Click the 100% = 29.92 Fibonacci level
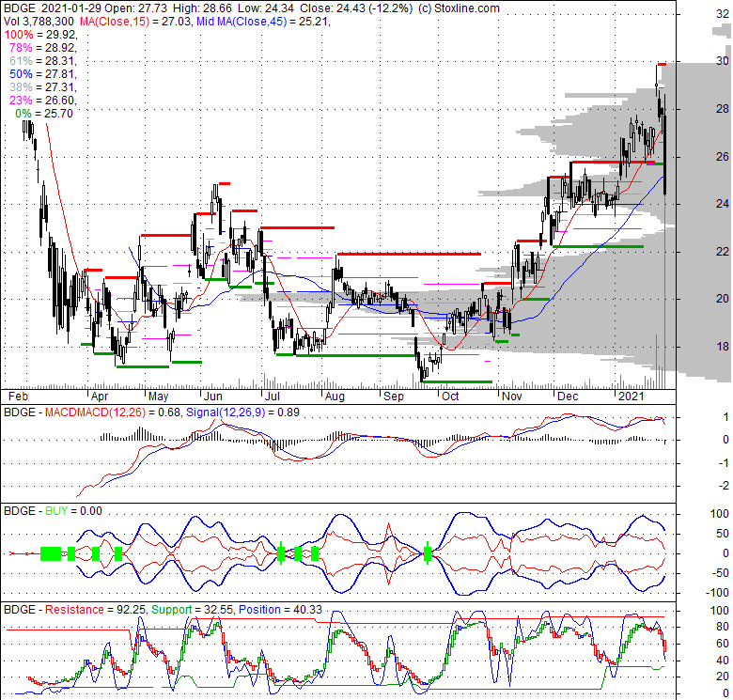This screenshot has height=700, width=733. point(40,35)
